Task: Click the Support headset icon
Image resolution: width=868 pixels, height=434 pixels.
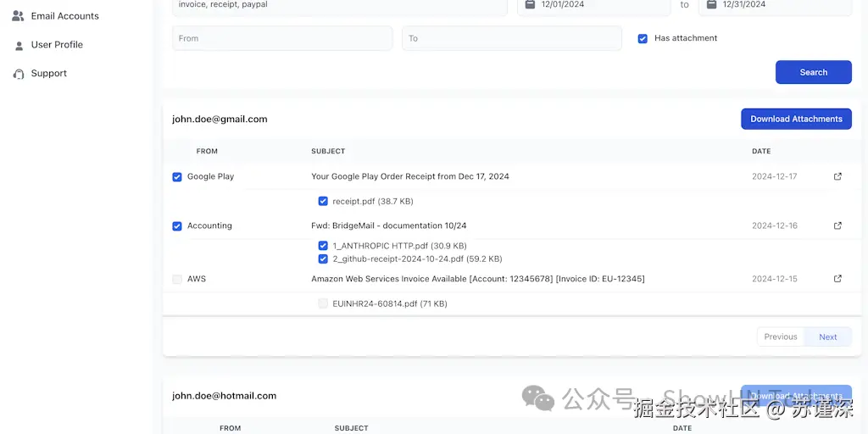Action: 19,74
